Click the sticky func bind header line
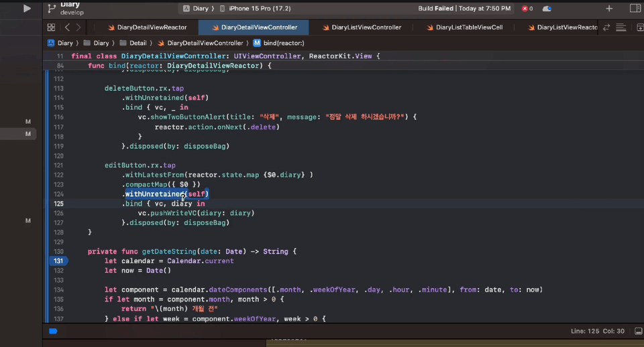This screenshot has height=347, width=644. [x=180, y=66]
